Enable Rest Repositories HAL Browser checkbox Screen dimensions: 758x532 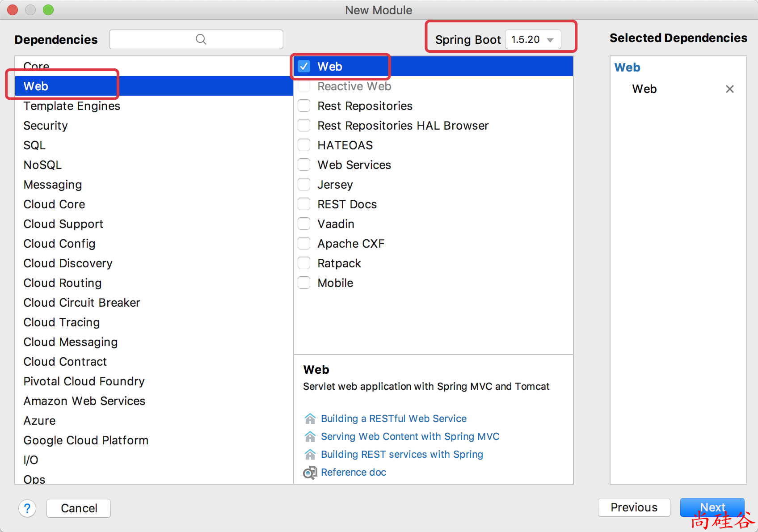(x=304, y=126)
